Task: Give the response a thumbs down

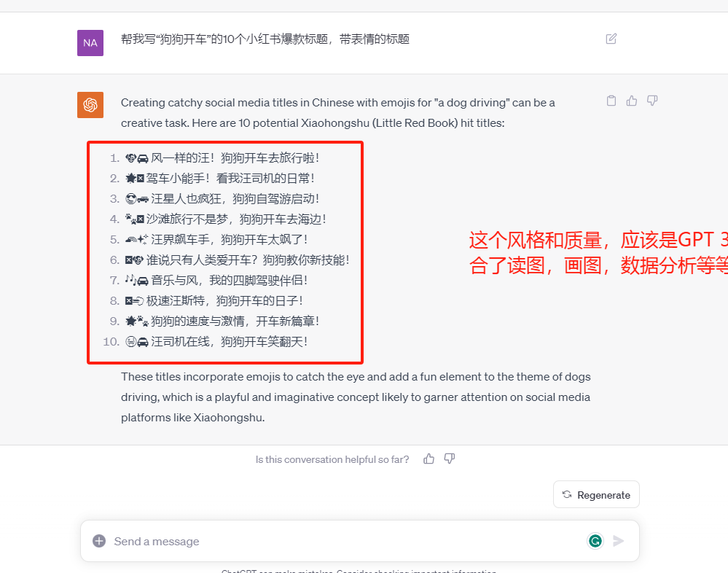Action: click(x=652, y=101)
